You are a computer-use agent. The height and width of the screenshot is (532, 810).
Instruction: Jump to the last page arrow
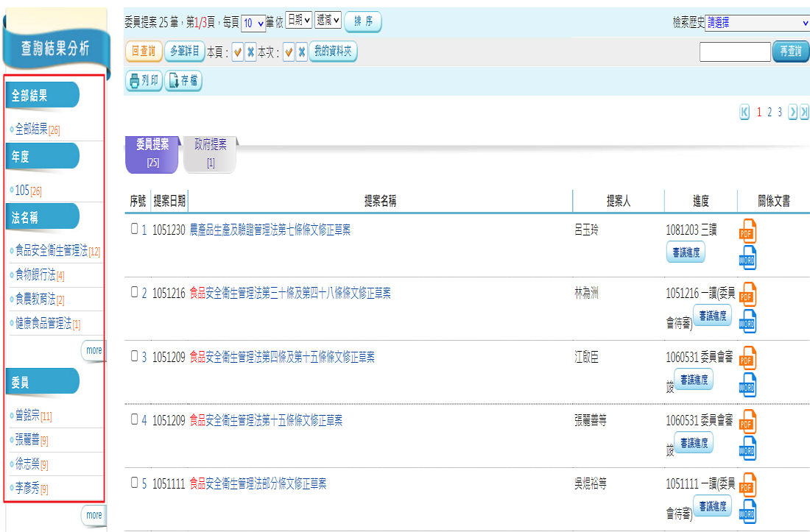804,112
